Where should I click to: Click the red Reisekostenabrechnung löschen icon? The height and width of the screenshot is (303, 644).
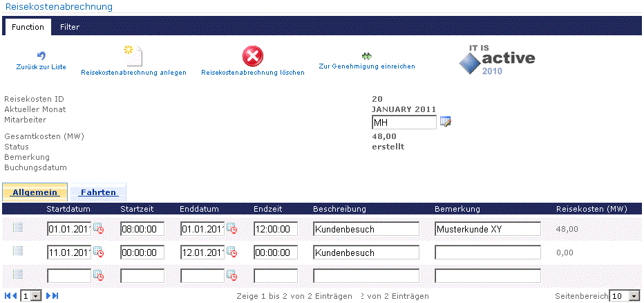[x=252, y=55]
